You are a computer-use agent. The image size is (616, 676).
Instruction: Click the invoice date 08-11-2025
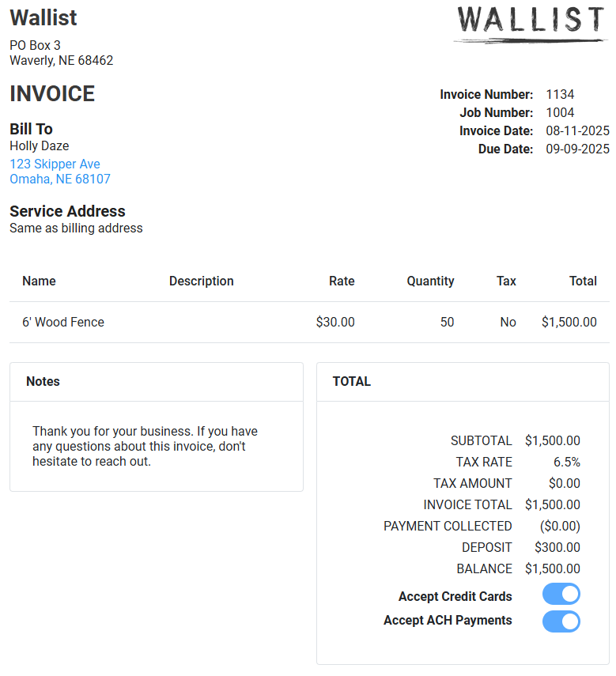[577, 130]
